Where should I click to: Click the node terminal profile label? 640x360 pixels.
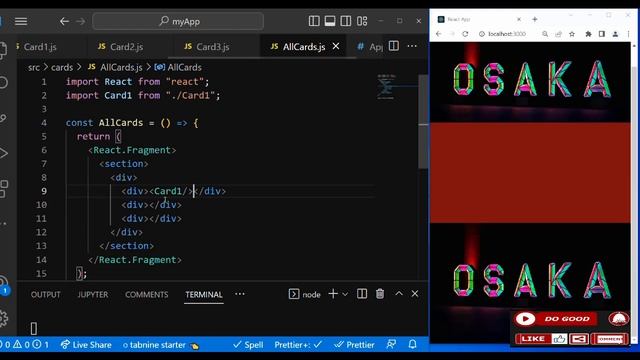click(x=311, y=295)
